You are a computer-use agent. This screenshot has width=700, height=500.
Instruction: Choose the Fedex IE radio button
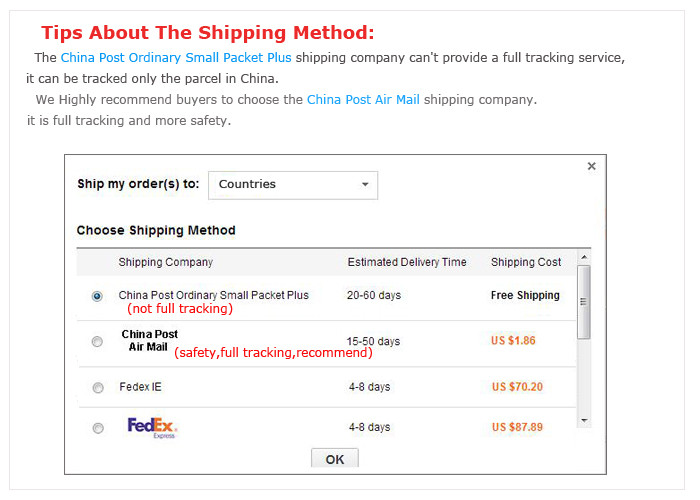point(97,388)
